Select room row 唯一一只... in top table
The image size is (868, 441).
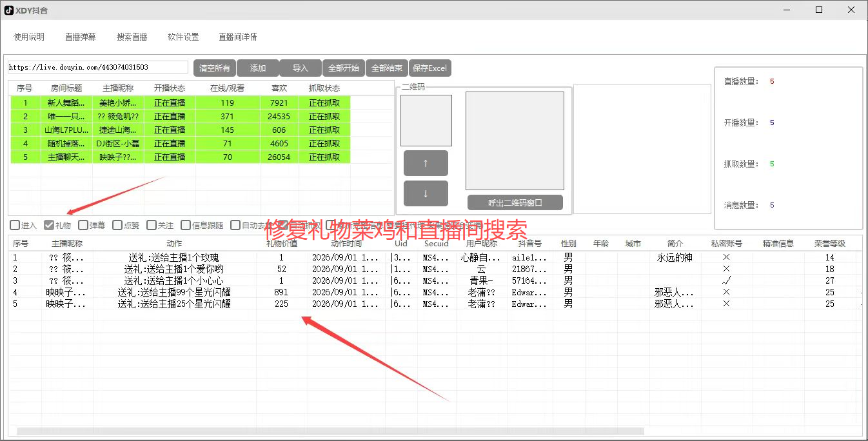pos(180,116)
